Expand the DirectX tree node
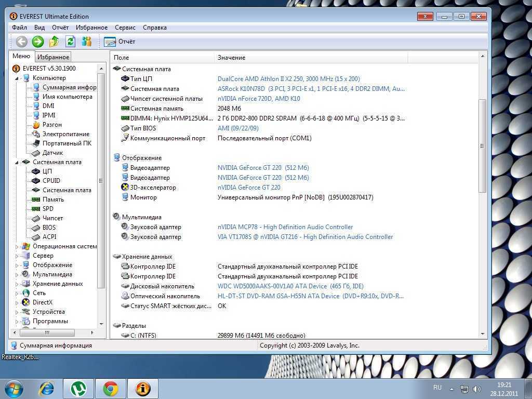Image resolution: width=532 pixels, height=399 pixels. click(17, 303)
